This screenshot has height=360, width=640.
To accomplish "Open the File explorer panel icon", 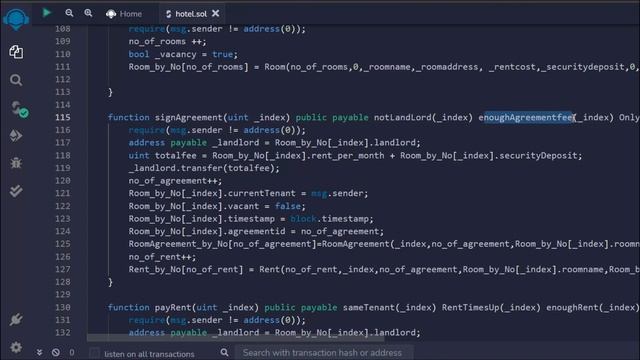I will [x=16, y=52].
